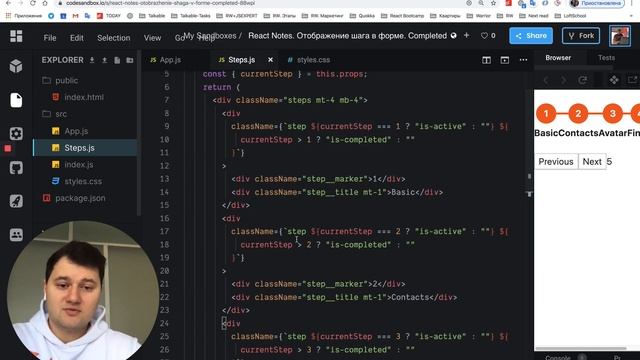Image resolution: width=640 pixels, height=360 pixels.
Task: Open the File menu
Action: pyautogui.click(x=50, y=38)
